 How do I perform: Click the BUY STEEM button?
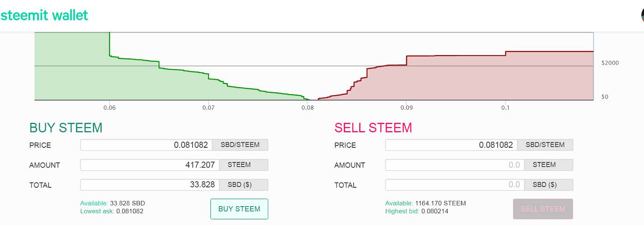(239, 209)
